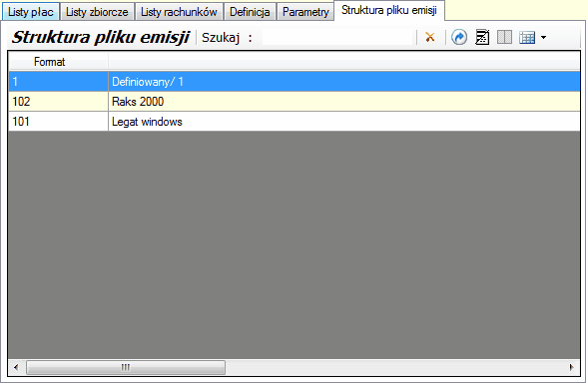Click the horizontal scrollbar left arrow
The height and width of the screenshot is (384, 588).
coord(16,367)
